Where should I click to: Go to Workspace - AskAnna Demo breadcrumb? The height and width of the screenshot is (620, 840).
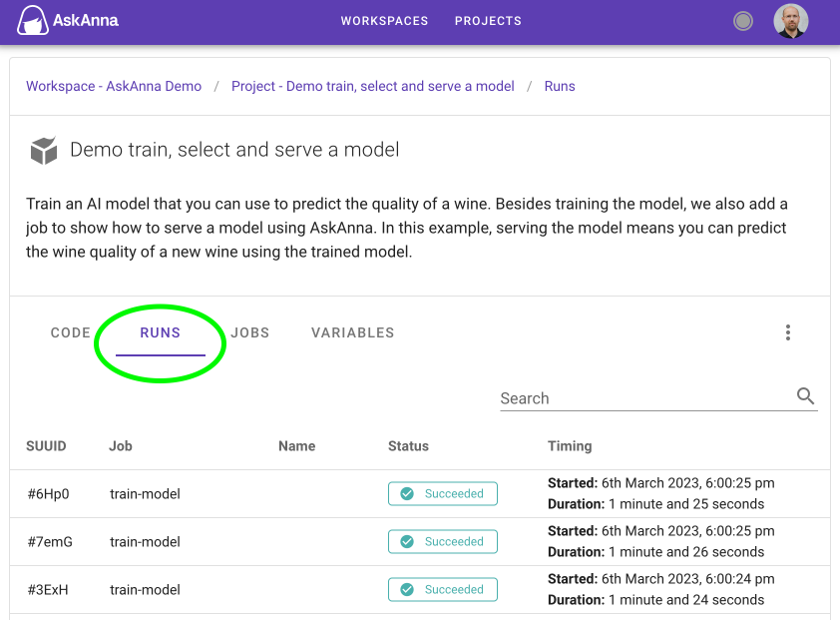(114, 86)
